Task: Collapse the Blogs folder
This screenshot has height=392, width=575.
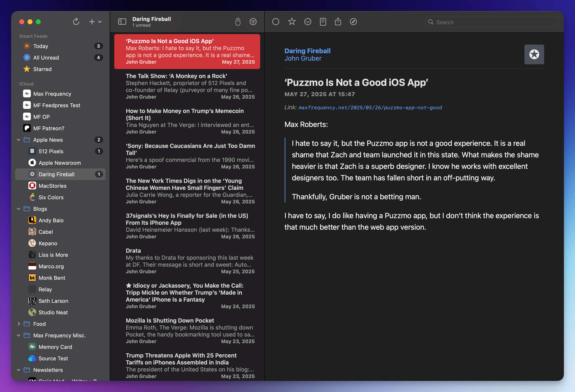Action: 18,209
